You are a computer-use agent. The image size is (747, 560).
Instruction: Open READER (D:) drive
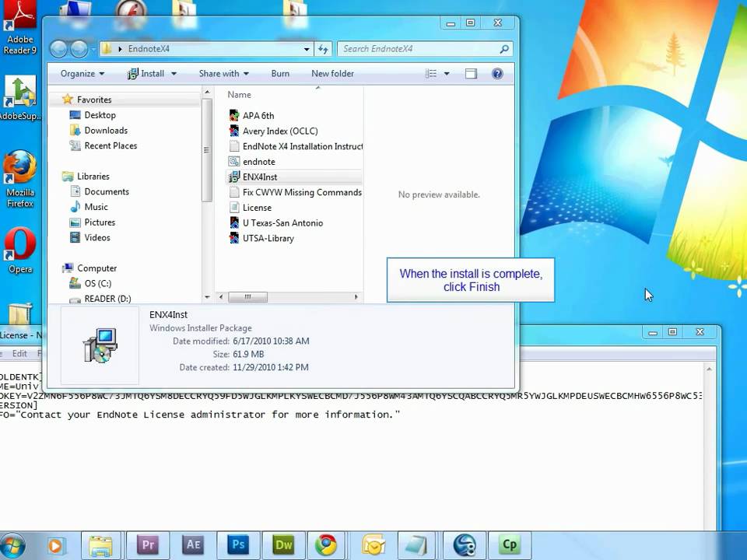coord(107,299)
